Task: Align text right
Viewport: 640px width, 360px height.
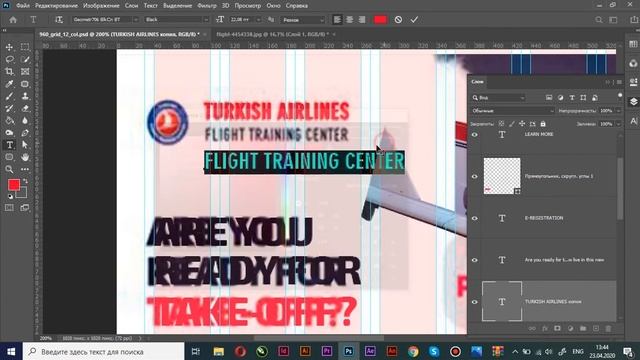Action: point(362,20)
